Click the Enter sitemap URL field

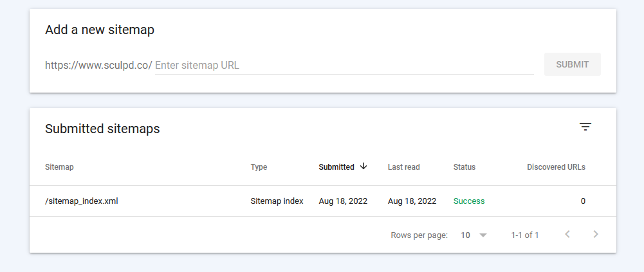(344, 65)
